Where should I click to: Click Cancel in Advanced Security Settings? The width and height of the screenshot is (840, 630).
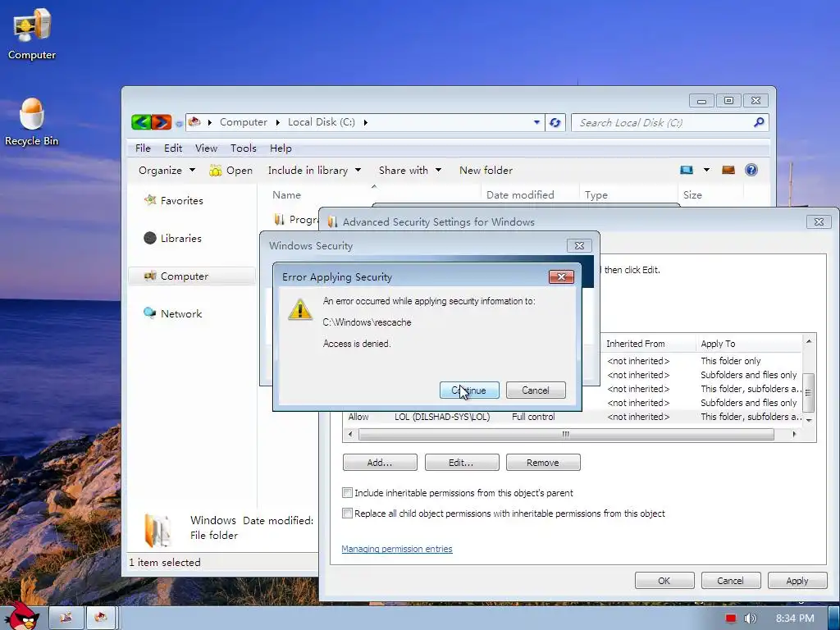[x=730, y=581]
